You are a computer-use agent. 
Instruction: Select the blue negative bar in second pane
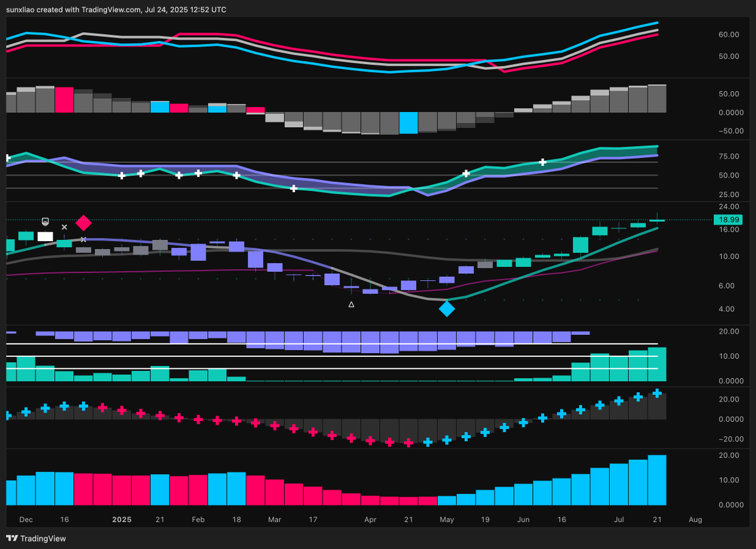click(x=409, y=123)
